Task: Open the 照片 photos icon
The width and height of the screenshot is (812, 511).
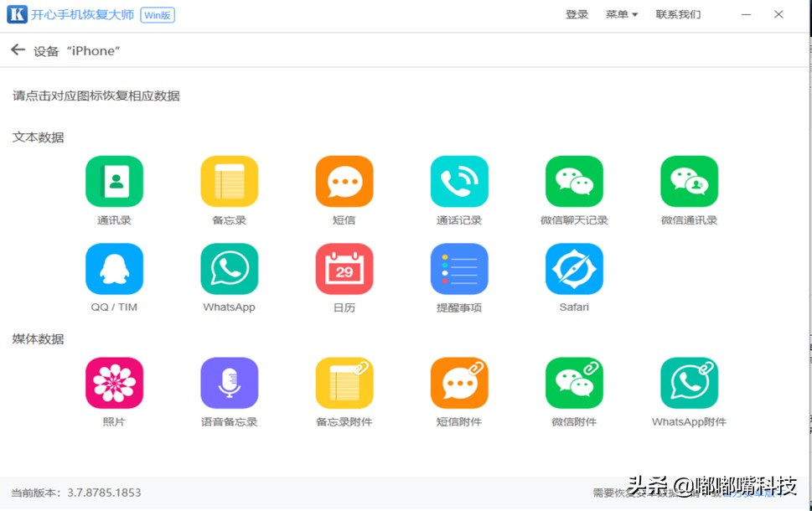Action: click(x=114, y=382)
